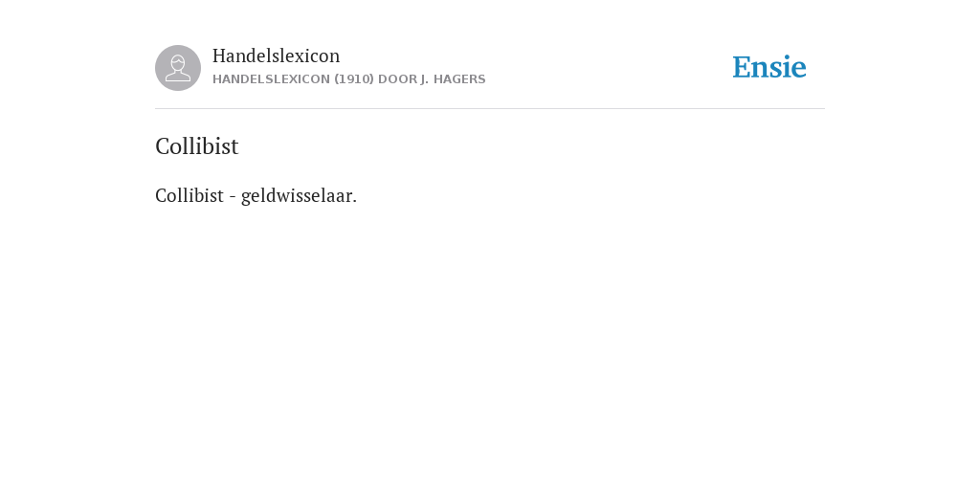This screenshot has height=490, width=980.
Task: Click the letter E of the Ensie logo
Action: 742,68
